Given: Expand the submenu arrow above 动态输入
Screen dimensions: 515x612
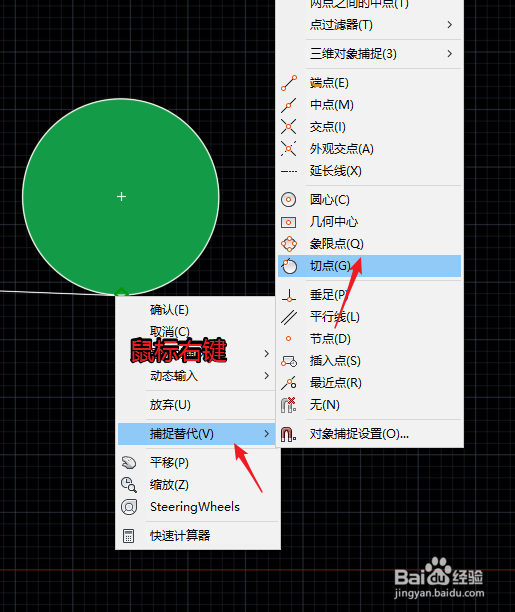Looking at the screenshot, I should (x=267, y=354).
